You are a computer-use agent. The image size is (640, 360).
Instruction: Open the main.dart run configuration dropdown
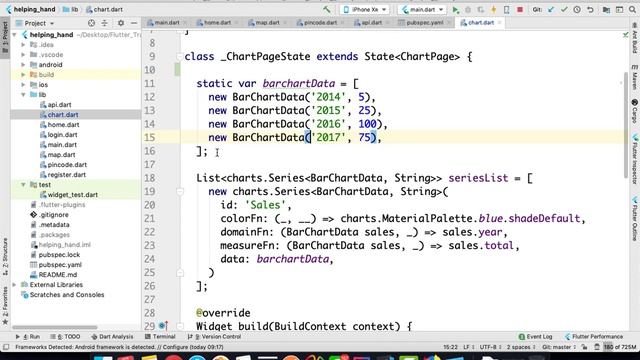(x=422, y=9)
